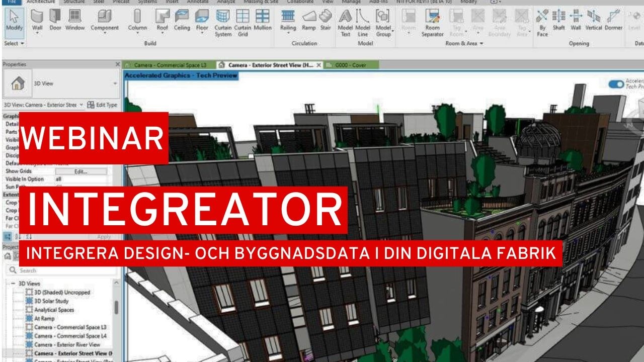Select the Floor tool
The width and height of the screenshot is (644, 362).
[202, 21]
